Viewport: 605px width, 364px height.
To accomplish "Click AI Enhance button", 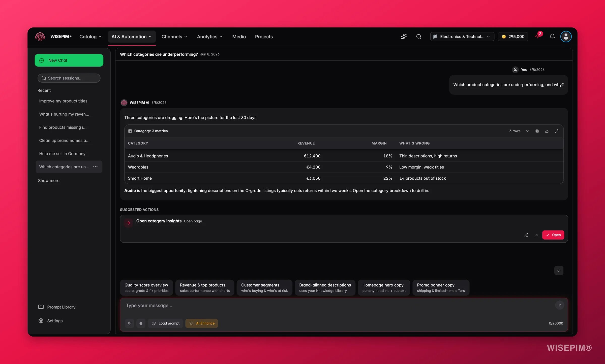I will 202,323.
